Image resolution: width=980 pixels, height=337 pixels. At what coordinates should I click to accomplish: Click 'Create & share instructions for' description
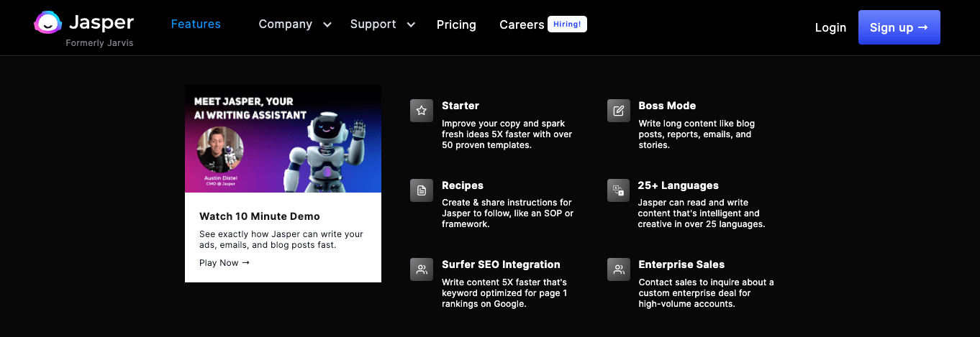point(507,213)
